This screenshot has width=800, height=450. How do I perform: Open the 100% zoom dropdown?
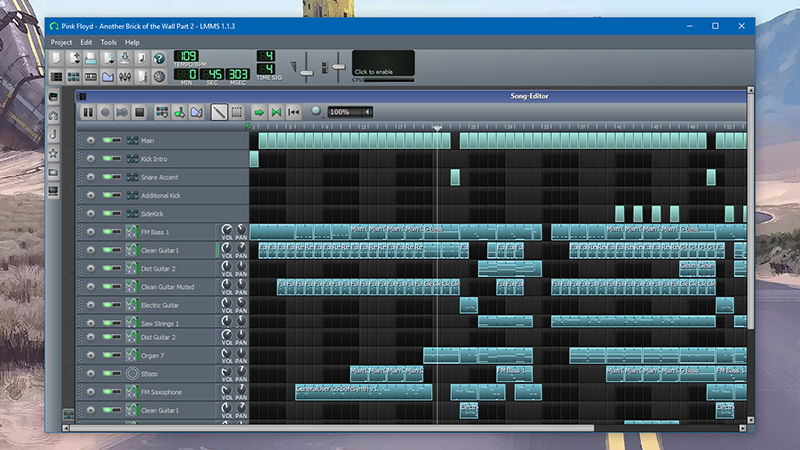350,112
